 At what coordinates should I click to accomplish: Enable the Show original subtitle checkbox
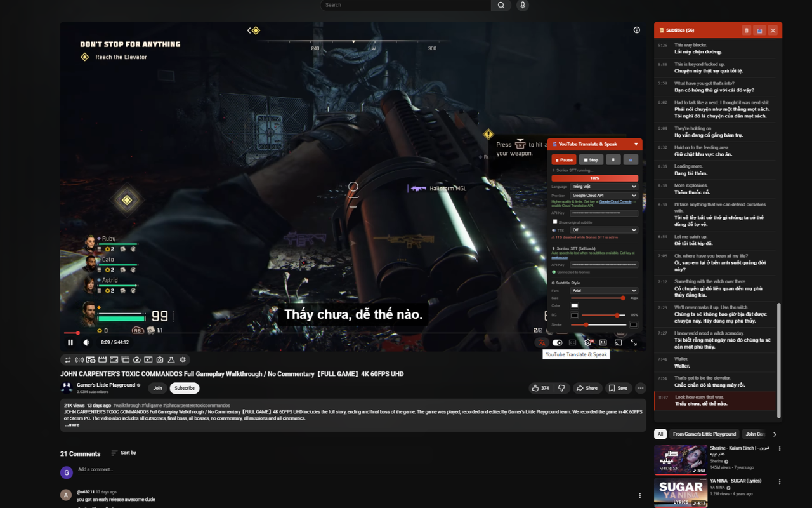[554, 222]
